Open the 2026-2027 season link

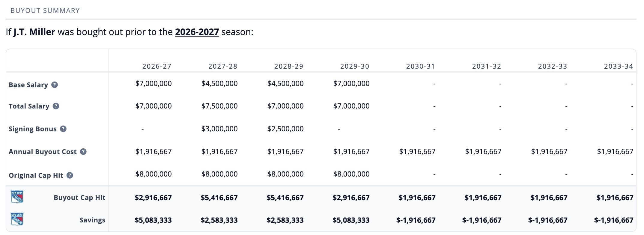[197, 32]
